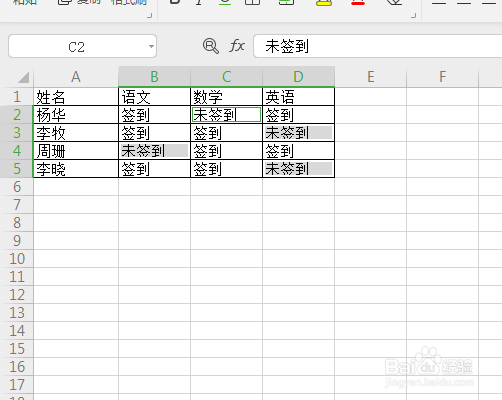This screenshot has height=400, width=502.
Task: Click 杨华's 语文 cell 签到
Action: click(154, 115)
